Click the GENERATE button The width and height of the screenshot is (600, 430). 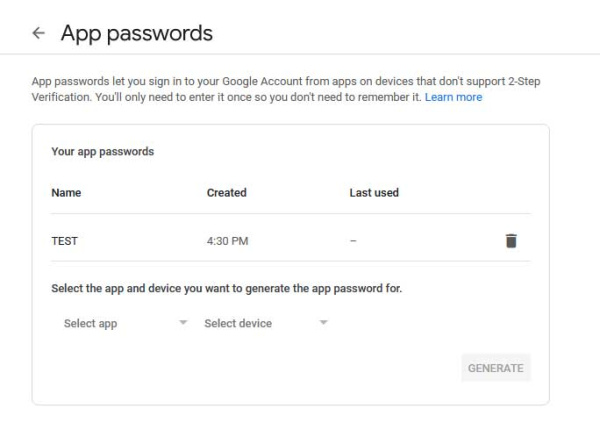496,368
